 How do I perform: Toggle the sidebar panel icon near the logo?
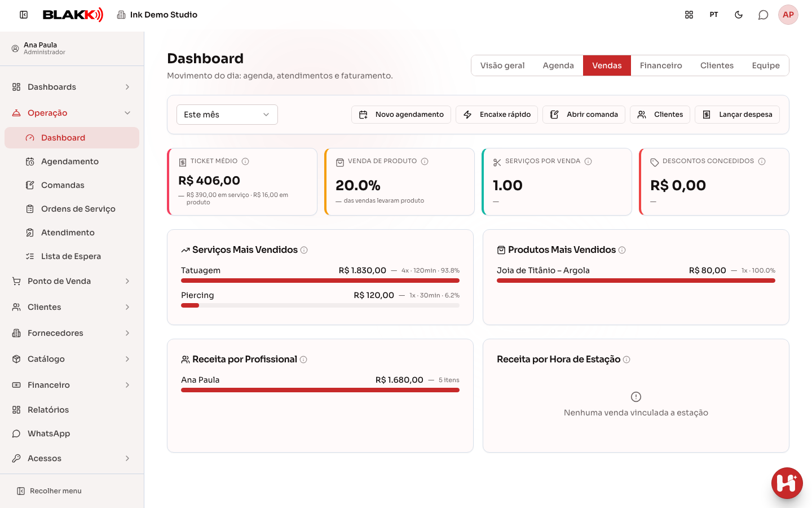point(24,15)
